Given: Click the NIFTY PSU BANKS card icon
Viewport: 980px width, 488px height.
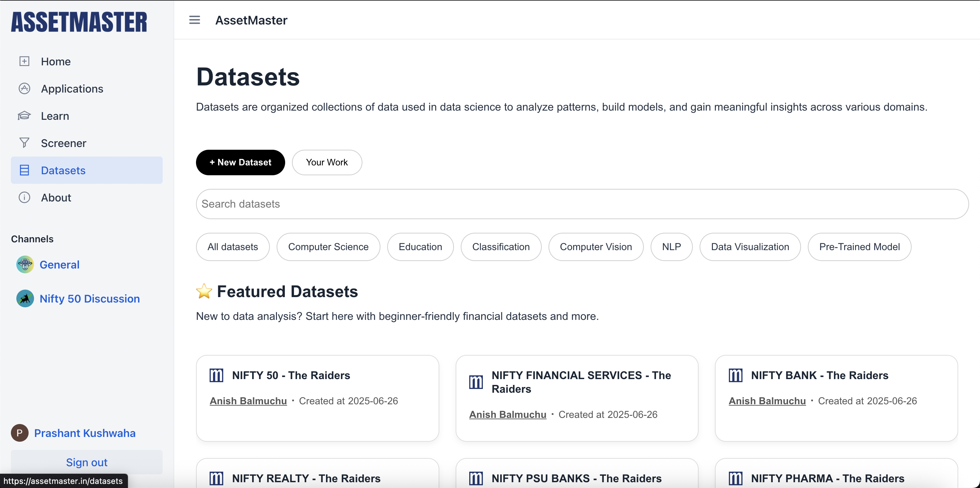Looking at the screenshot, I should 476,478.
